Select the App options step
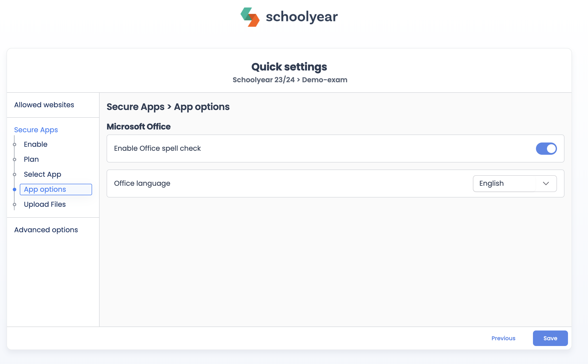 coord(56,189)
